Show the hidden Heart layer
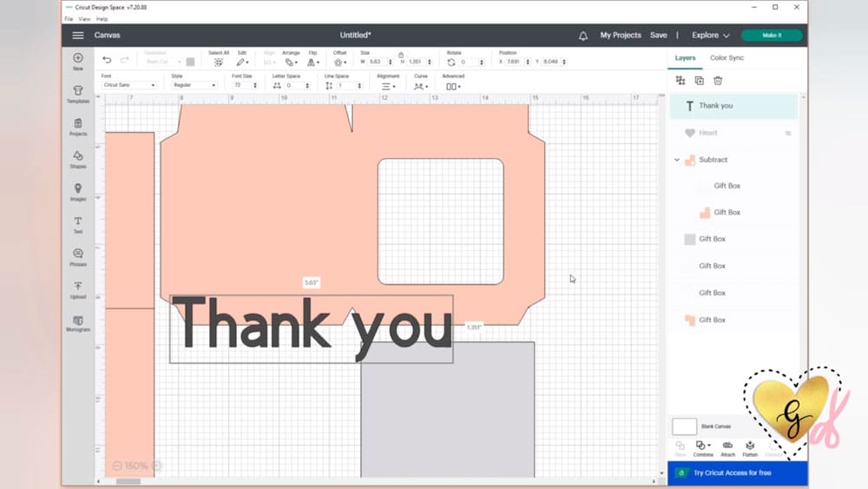868x489 pixels. [788, 133]
